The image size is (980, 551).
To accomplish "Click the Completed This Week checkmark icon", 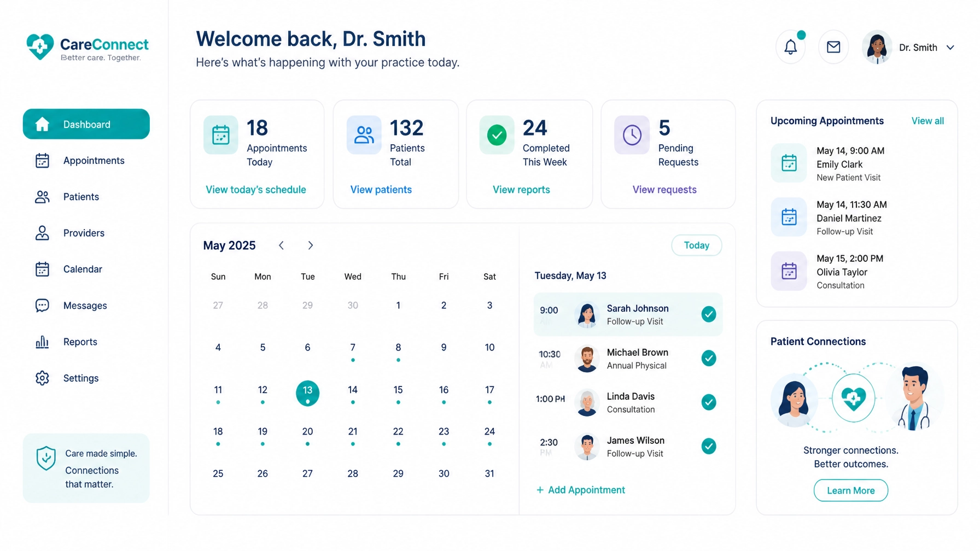I will [x=497, y=134].
